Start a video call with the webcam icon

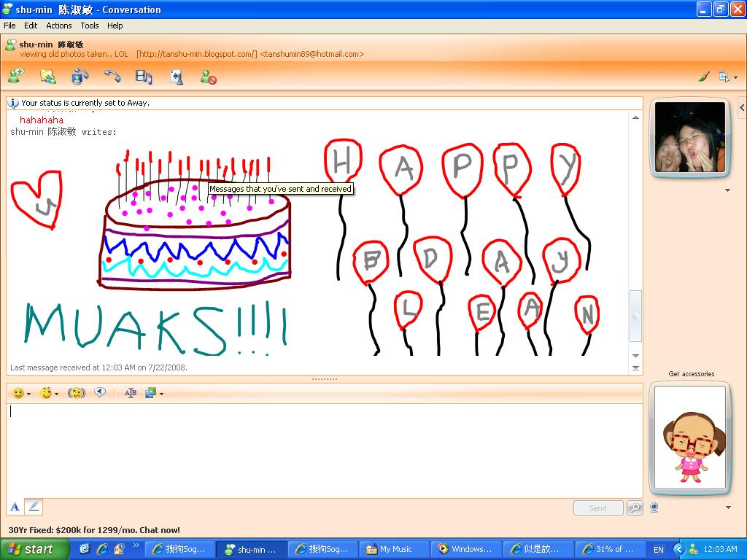coord(80,76)
